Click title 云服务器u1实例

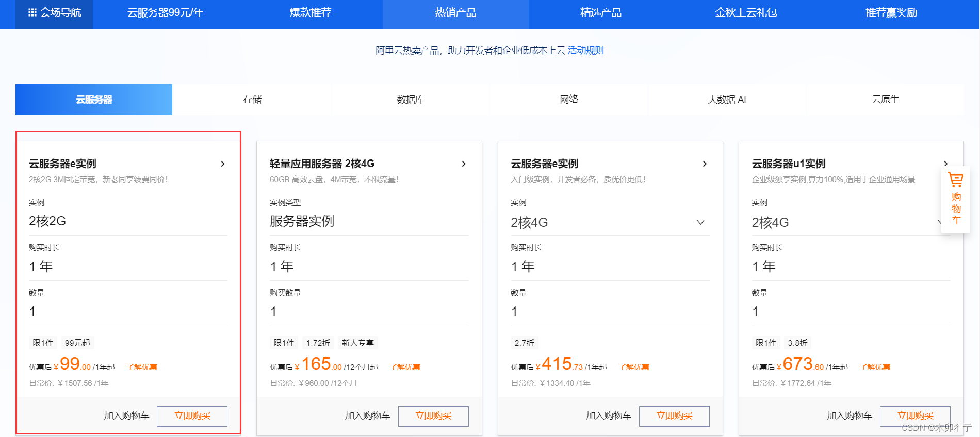coord(789,164)
